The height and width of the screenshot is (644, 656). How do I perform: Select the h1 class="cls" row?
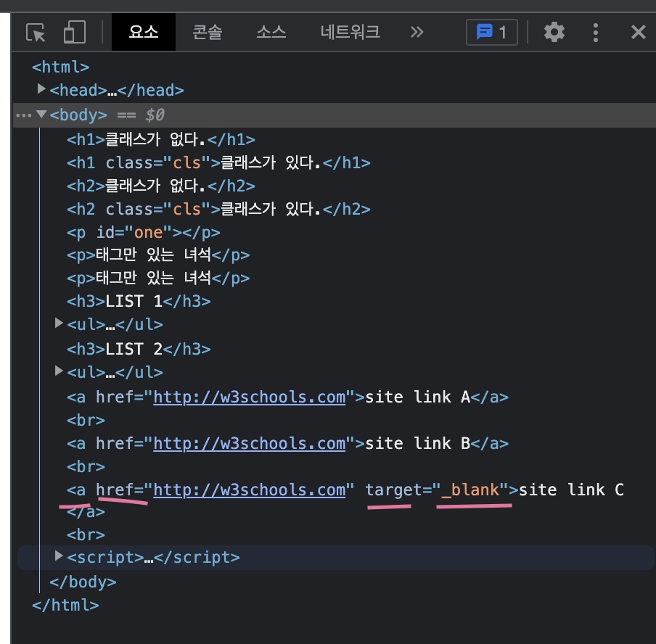coord(218,163)
